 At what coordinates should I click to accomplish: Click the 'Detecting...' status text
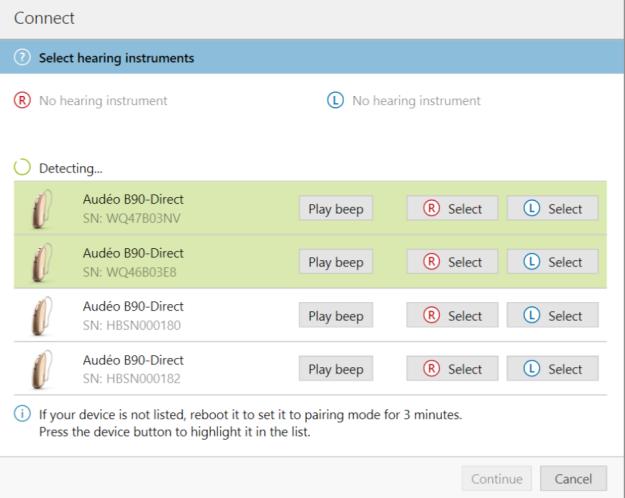(71, 168)
